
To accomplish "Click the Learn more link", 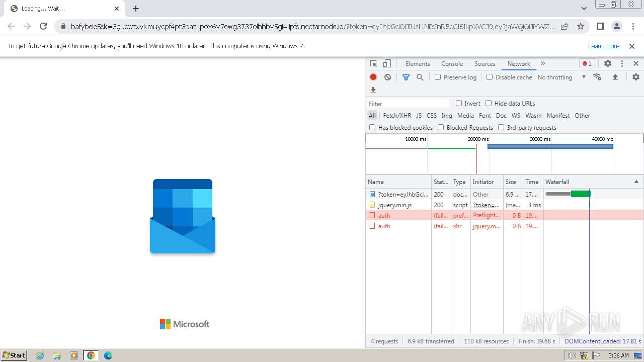I will pos(604,46).
